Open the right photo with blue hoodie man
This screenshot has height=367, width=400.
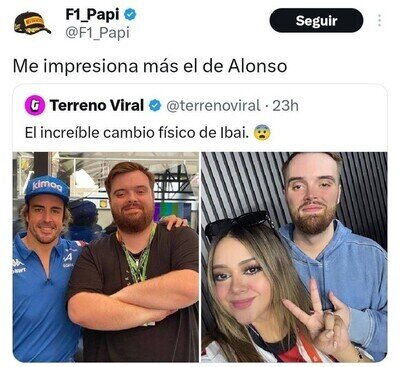tap(294, 257)
